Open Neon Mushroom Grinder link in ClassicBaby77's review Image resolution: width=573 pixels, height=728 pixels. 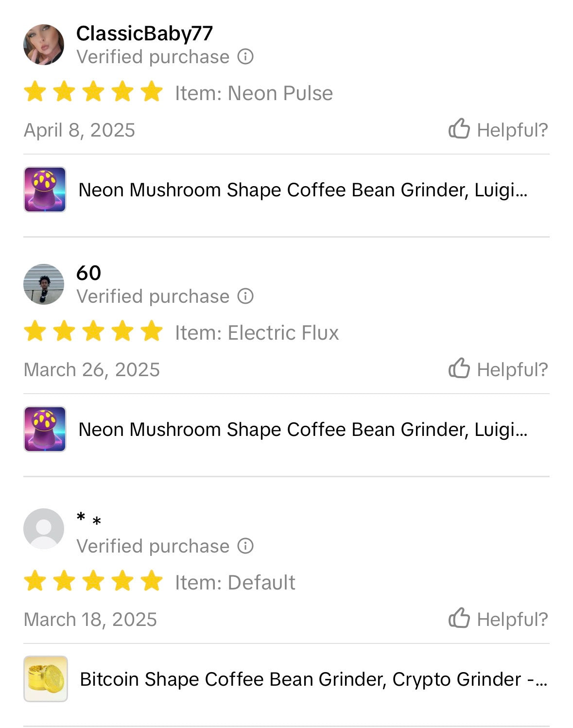(302, 190)
